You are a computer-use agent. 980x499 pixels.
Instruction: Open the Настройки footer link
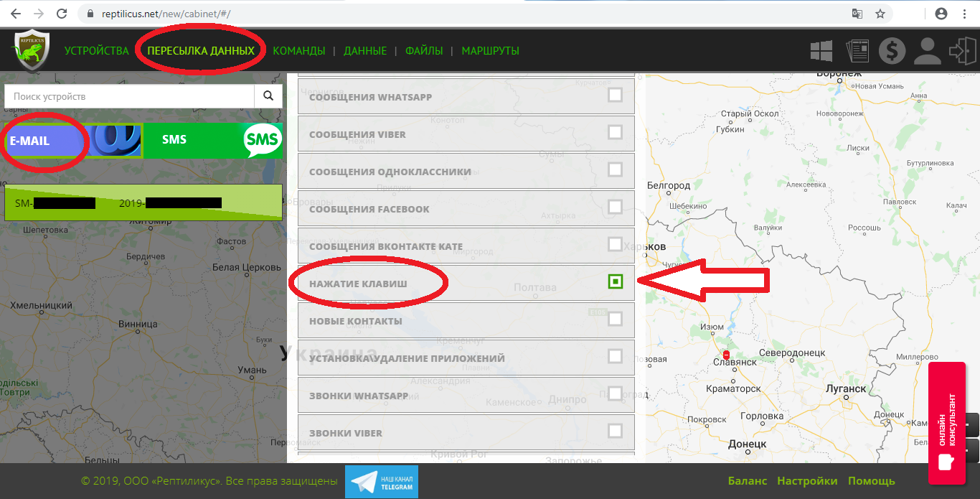(x=807, y=481)
